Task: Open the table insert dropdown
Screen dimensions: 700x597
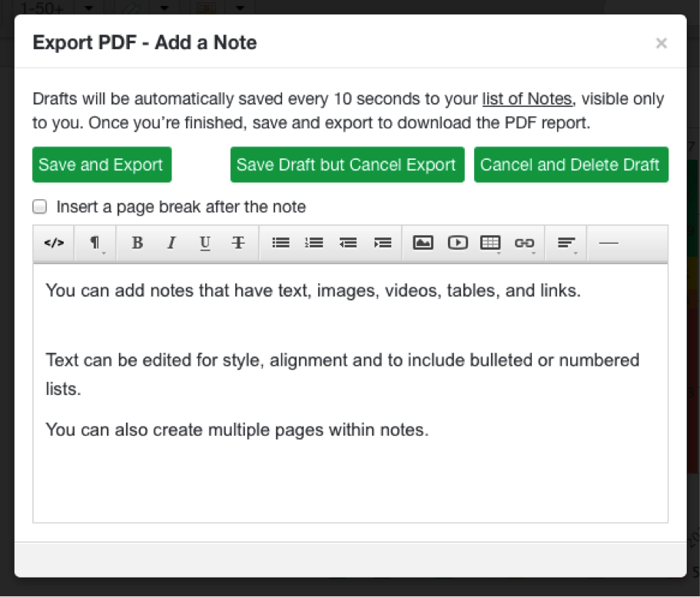Action: 491,243
